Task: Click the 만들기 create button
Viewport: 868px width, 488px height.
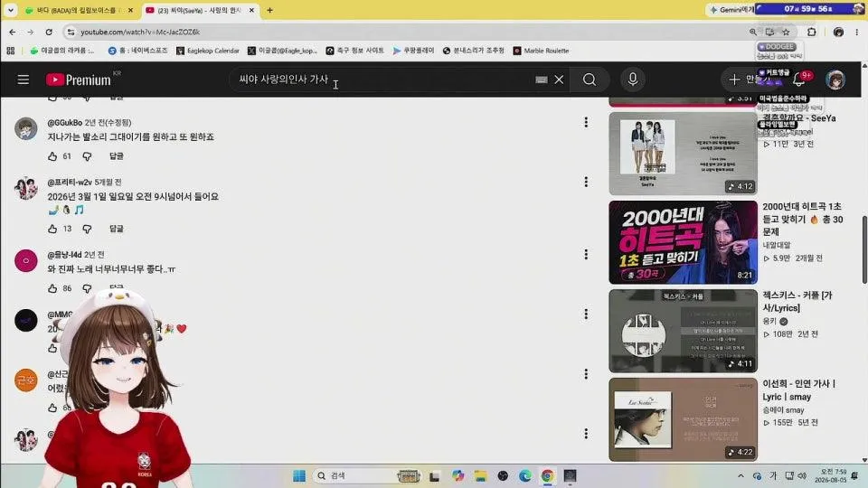Action: click(749, 80)
